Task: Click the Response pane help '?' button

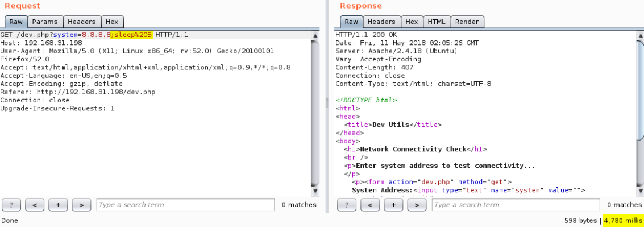Action: (x=347, y=204)
